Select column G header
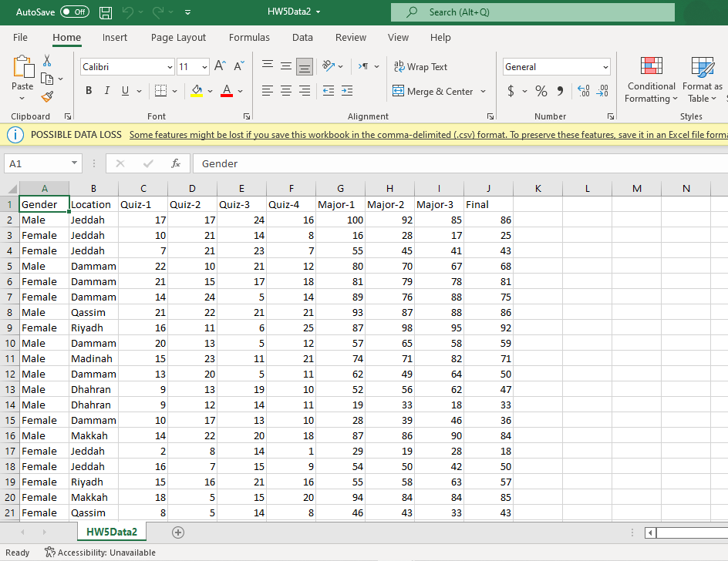The width and height of the screenshot is (728, 561). tap(340, 188)
